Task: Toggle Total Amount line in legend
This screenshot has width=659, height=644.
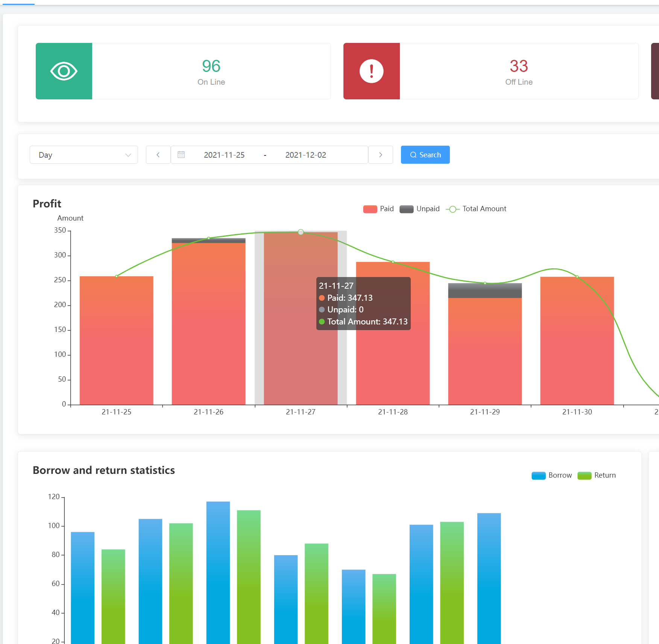Action: coord(476,209)
